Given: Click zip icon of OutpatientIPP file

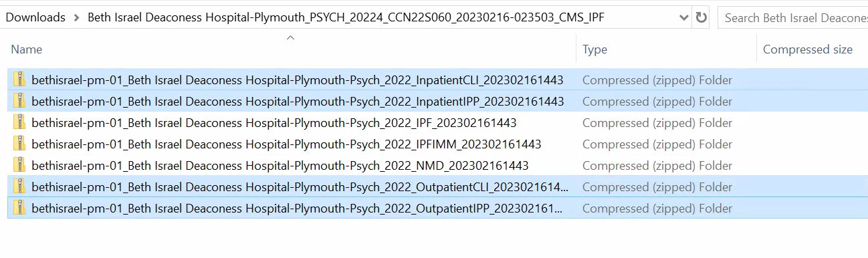Looking at the screenshot, I should point(19,209).
